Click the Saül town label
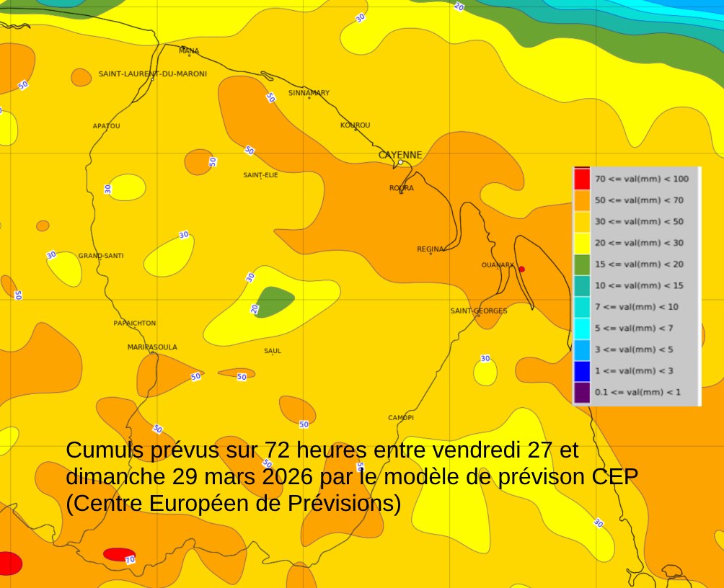Image resolution: width=724 pixels, height=588 pixels. [273, 351]
